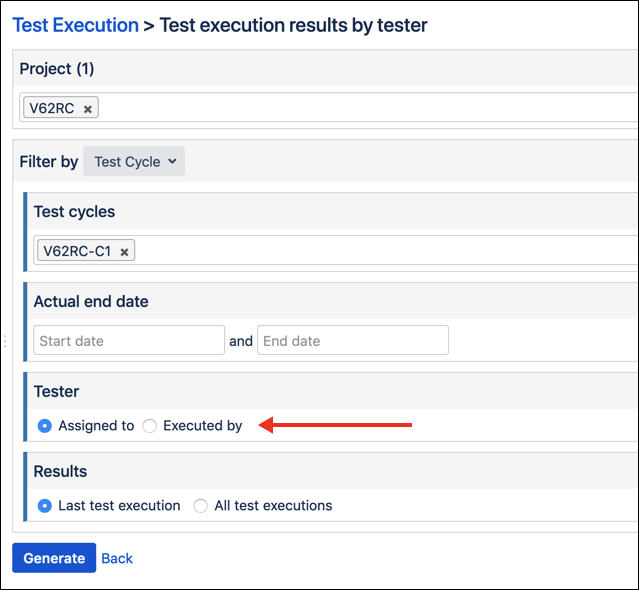
Task: Click the Results section heading
Action: (x=60, y=471)
